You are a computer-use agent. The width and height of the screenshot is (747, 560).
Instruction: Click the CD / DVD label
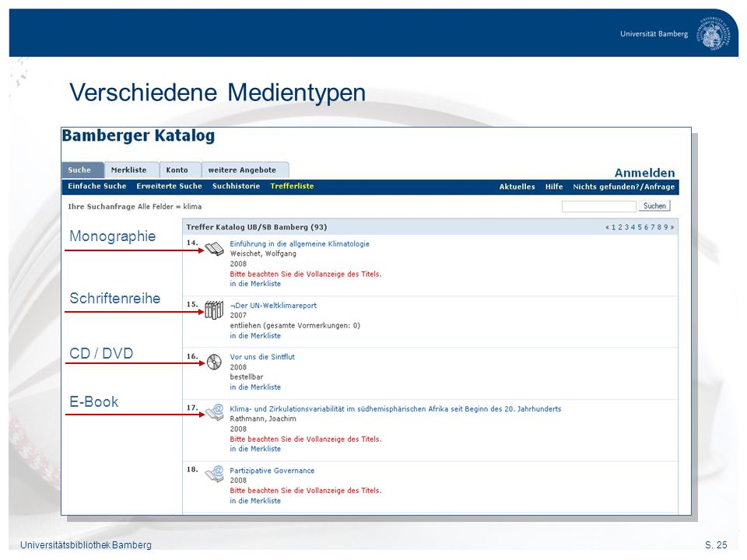[101, 353]
